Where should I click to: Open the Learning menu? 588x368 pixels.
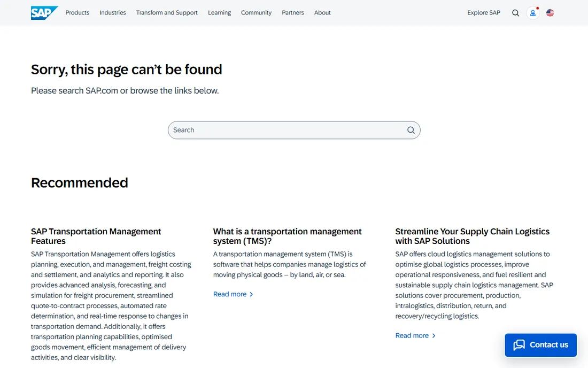tap(219, 13)
